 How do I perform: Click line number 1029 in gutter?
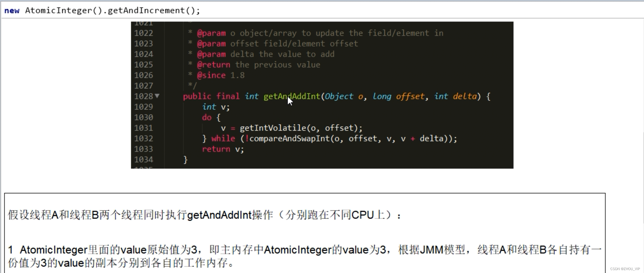tap(144, 107)
